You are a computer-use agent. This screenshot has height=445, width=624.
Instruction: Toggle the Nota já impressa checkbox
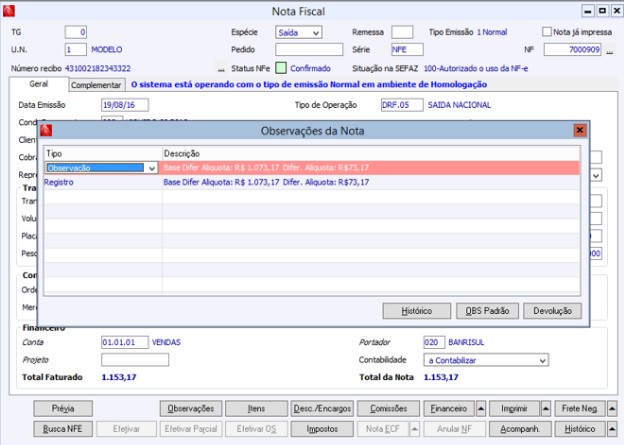(547, 32)
